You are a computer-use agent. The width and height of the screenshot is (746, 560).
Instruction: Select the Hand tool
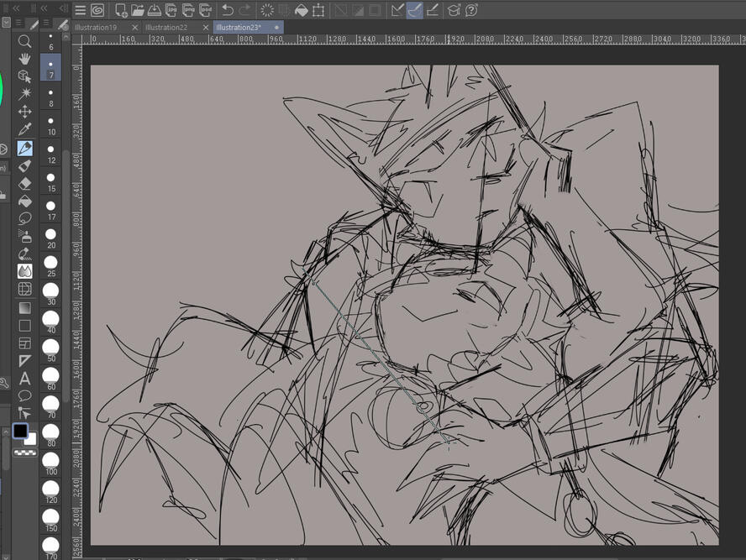(x=25, y=58)
